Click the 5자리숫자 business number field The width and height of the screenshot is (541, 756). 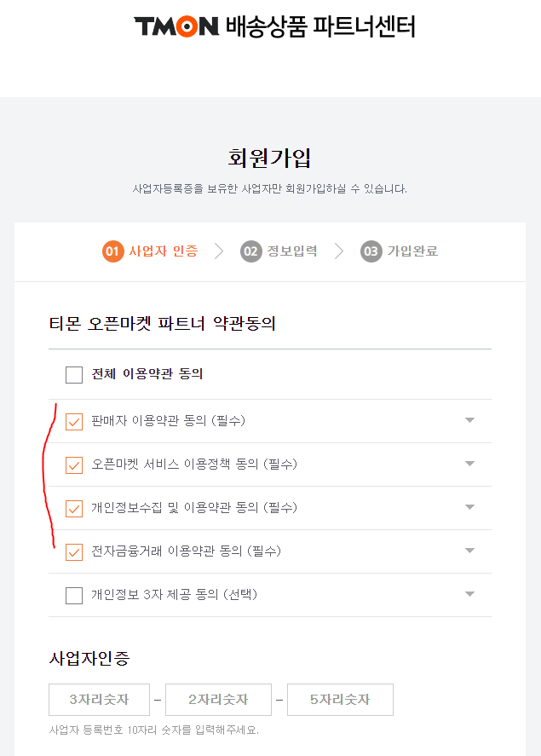[x=340, y=699]
